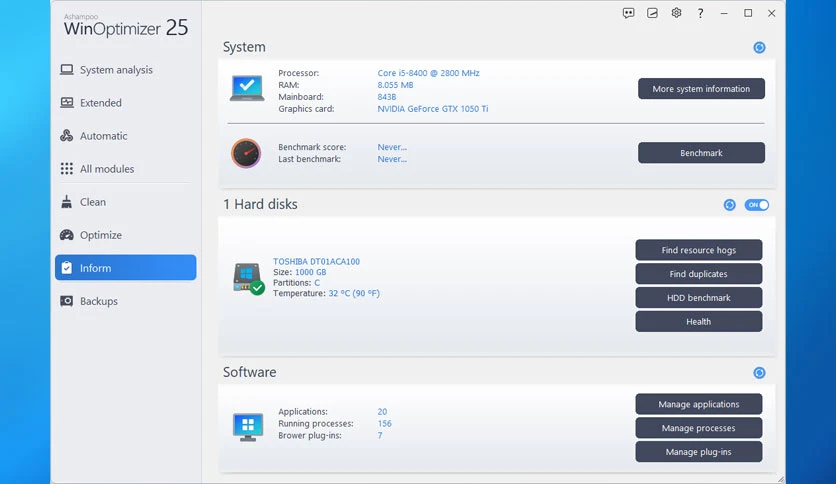Click processor value Core i5-8400 @ 2800 MHz
This screenshot has width=836, height=484.
pyautogui.click(x=428, y=73)
